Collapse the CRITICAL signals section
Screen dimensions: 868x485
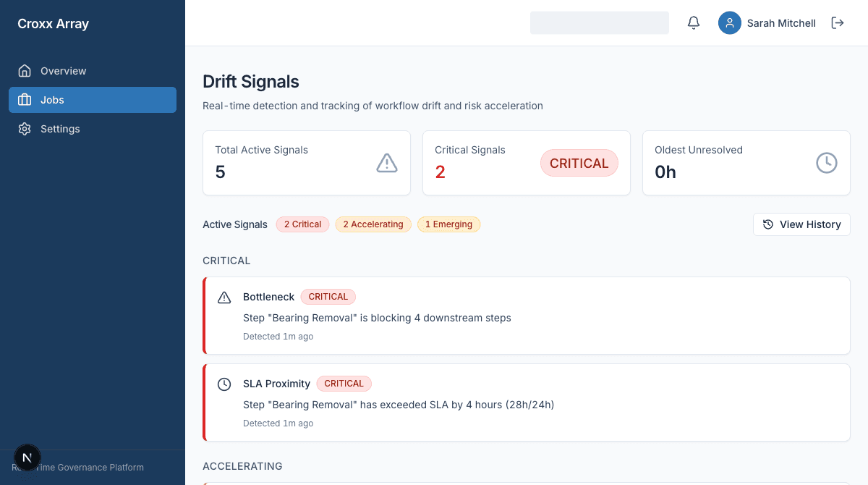pyautogui.click(x=226, y=261)
